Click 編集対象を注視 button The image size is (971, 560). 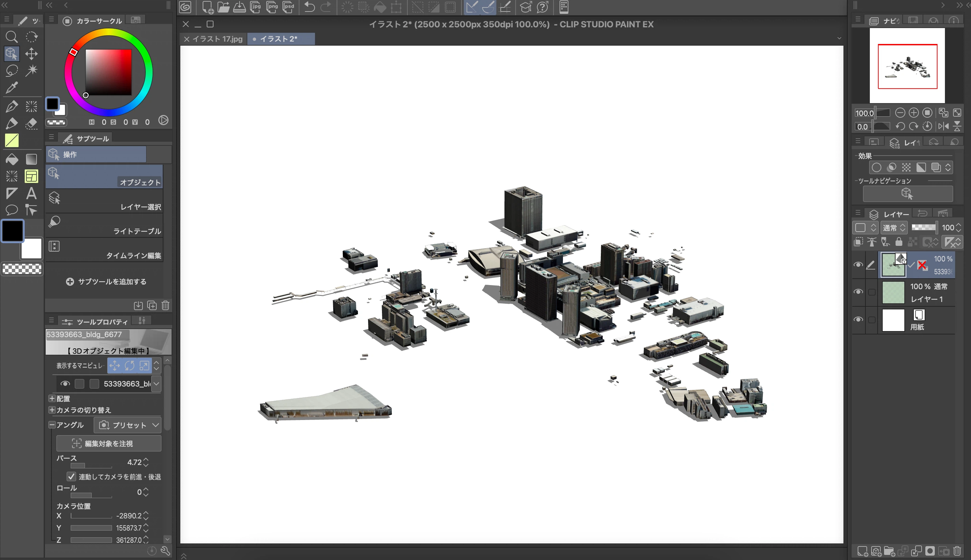109,443
